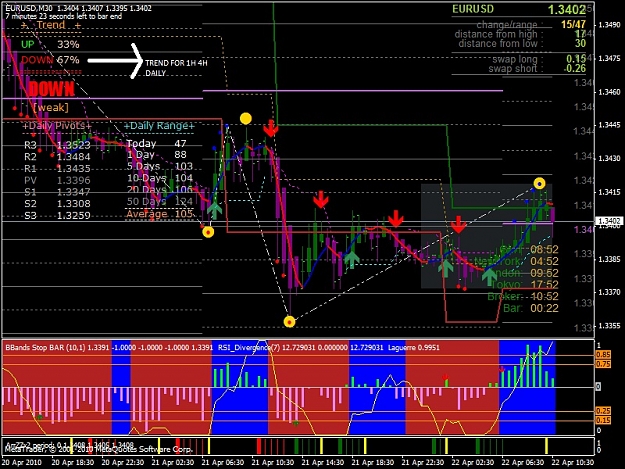Screen dimensions: 625x469
Task: Select the red down arrow inside the gray session box
Action: [458, 225]
